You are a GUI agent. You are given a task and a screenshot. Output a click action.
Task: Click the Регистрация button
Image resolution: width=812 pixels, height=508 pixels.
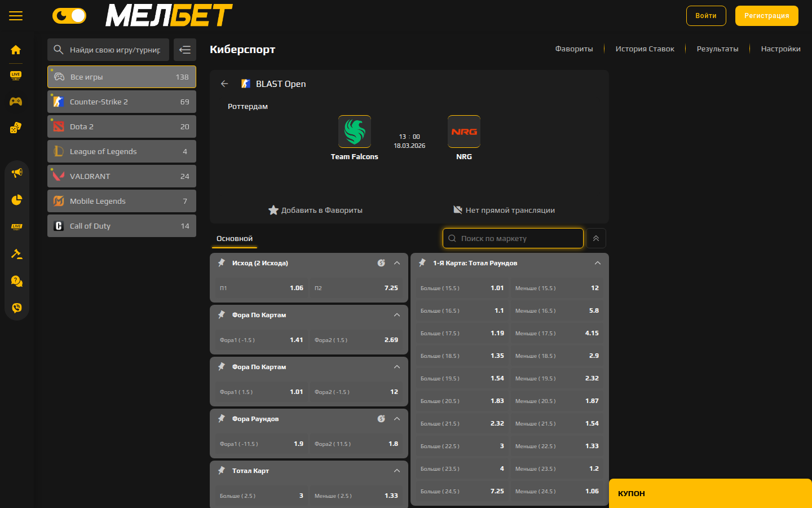click(x=766, y=16)
